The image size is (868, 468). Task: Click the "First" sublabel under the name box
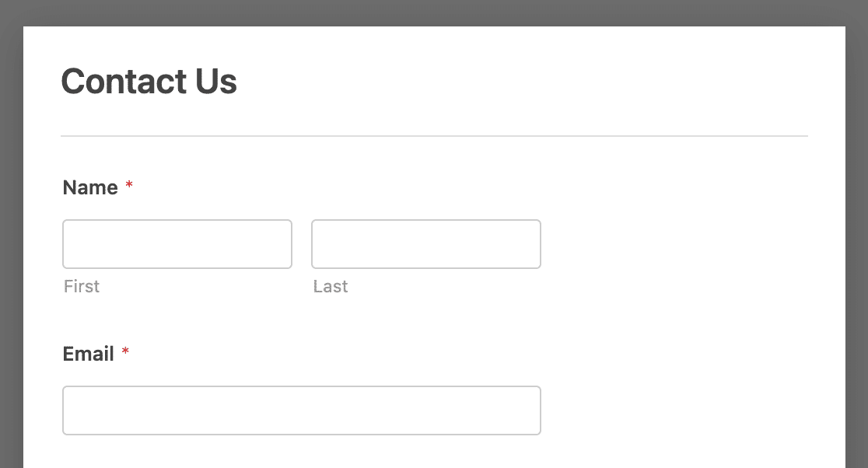pos(82,286)
